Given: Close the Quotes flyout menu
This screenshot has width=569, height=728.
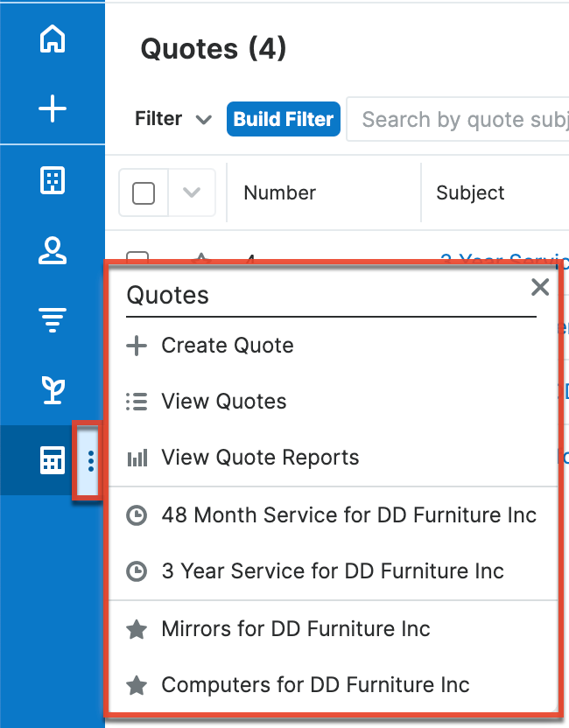Looking at the screenshot, I should pyautogui.click(x=540, y=287).
